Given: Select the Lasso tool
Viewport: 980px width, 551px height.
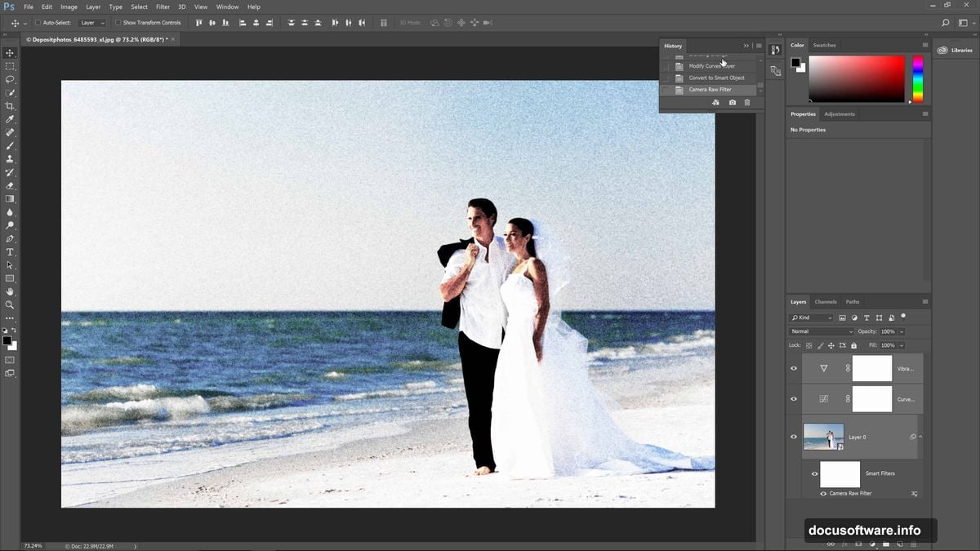Looking at the screenshot, I should point(10,79).
